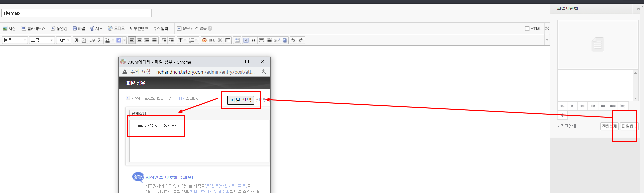644x193 pixels.
Task: Insert a special character
Action: pyautogui.click(x=220, y=40)
